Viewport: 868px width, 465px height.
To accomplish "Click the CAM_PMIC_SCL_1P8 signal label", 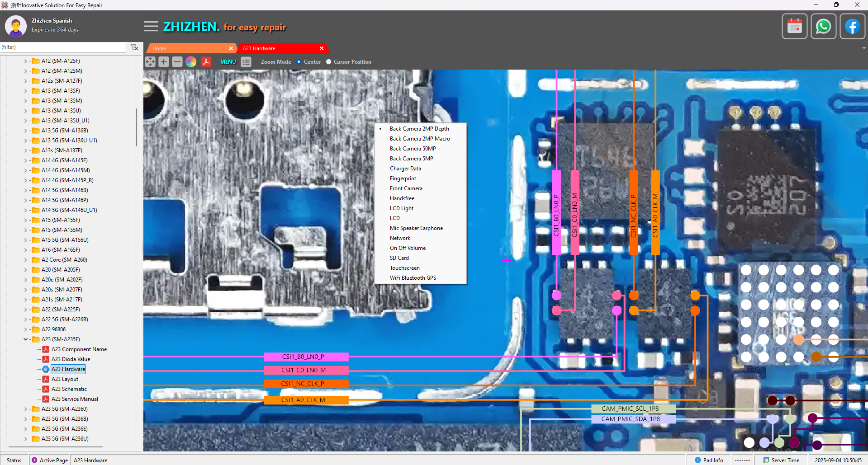I will (634, 409).
